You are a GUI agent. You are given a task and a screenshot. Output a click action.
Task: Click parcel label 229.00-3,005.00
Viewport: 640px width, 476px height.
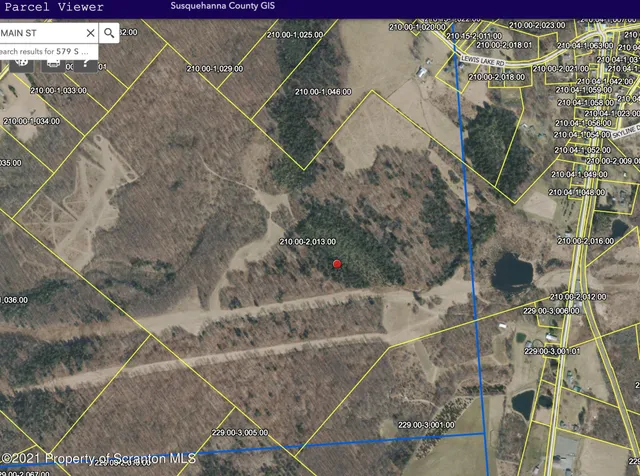(240, 433)
